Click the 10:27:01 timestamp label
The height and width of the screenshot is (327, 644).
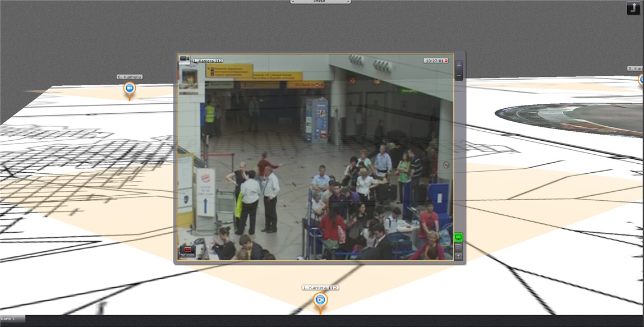coord(435,61)
